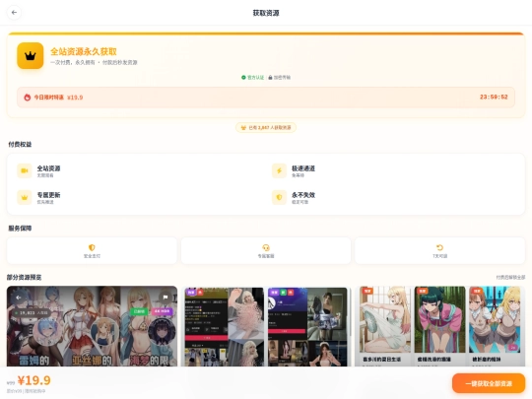Open the pink-haired cosplay screenshot preview
The height and width of the screenshot is (399, 532).
(224, 327)
